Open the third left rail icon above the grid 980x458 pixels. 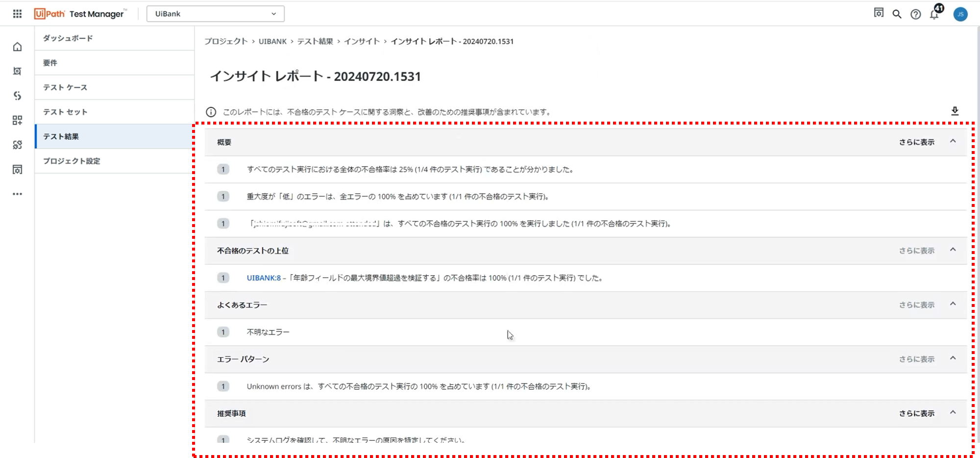coord(17,96)
